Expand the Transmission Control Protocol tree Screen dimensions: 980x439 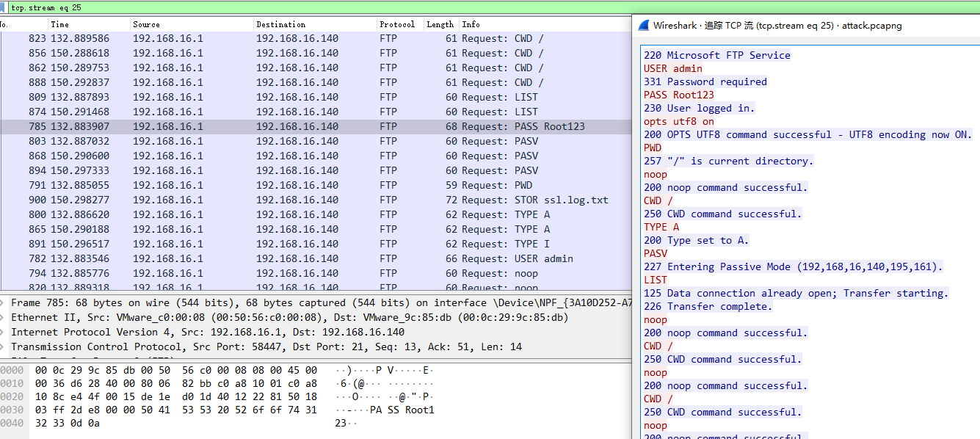pyautogui.click(x=4, y=347)
